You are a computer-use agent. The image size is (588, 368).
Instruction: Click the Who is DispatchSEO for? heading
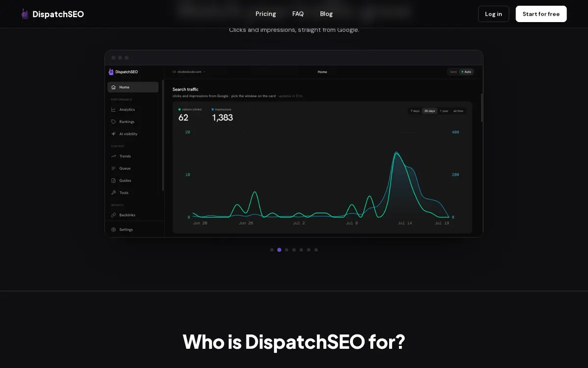pos(294,342)
